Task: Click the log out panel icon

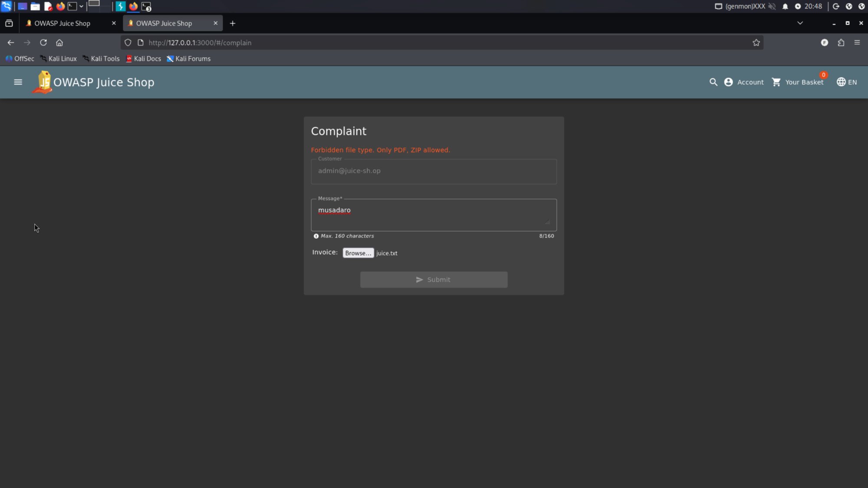Action: pos(836,7)
